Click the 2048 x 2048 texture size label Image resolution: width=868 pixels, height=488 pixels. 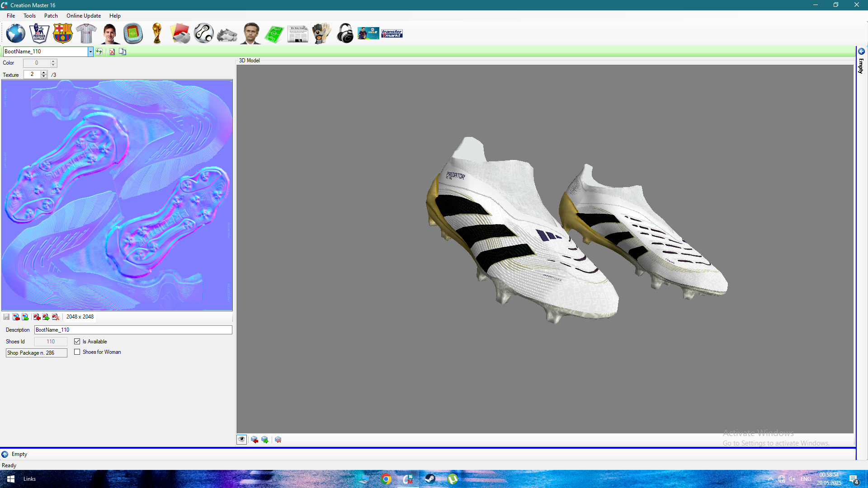point(80,317)
